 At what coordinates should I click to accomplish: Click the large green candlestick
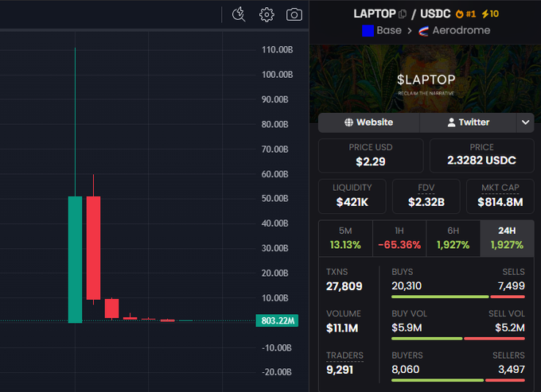coord(76,259)
